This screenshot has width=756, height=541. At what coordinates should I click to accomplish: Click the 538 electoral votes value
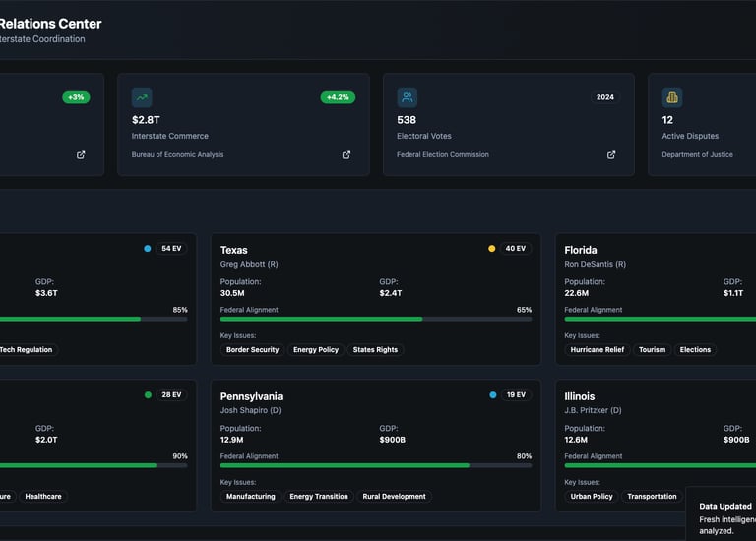point(407,120)
